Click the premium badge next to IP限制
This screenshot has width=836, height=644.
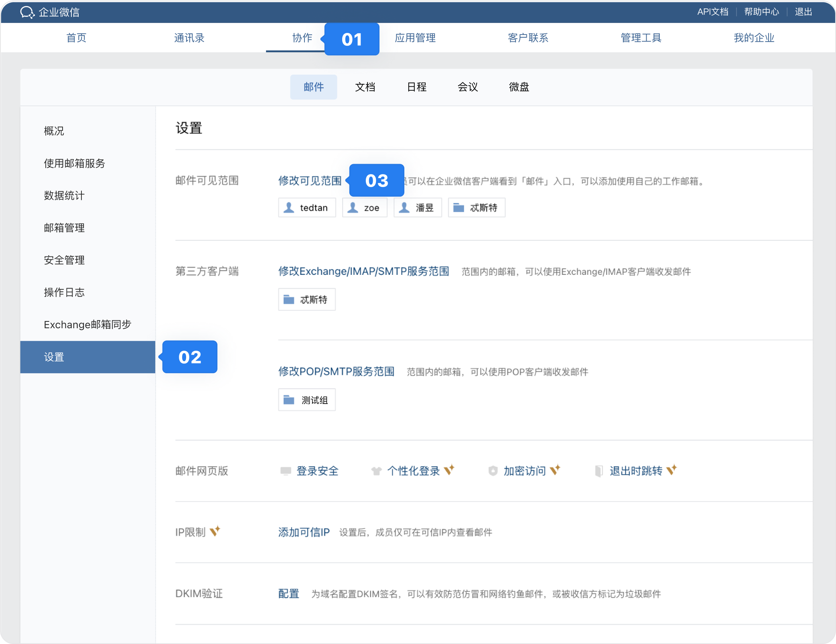215,531
